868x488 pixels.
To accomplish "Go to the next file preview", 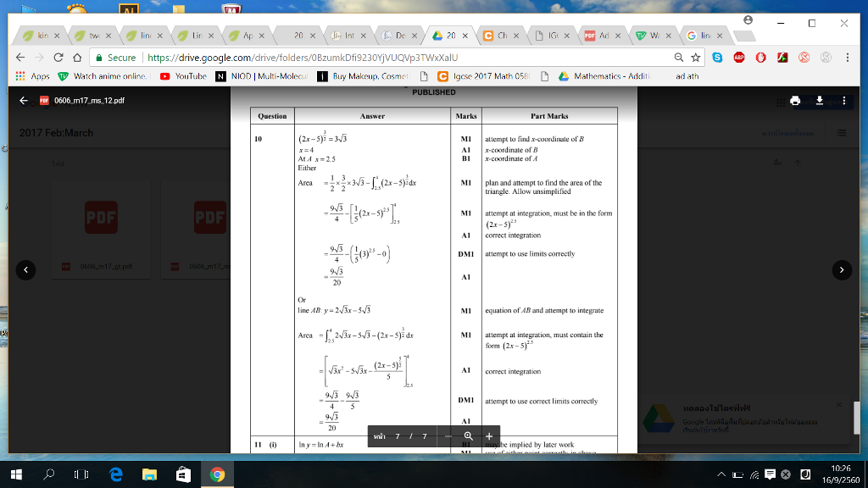I will click(x=841, y=269).
